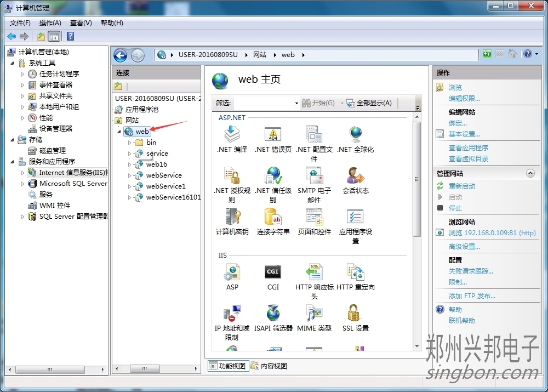The image size is (548, 392).
Task: Open the MIME 类型 icon
Action: tap(314, 313)
